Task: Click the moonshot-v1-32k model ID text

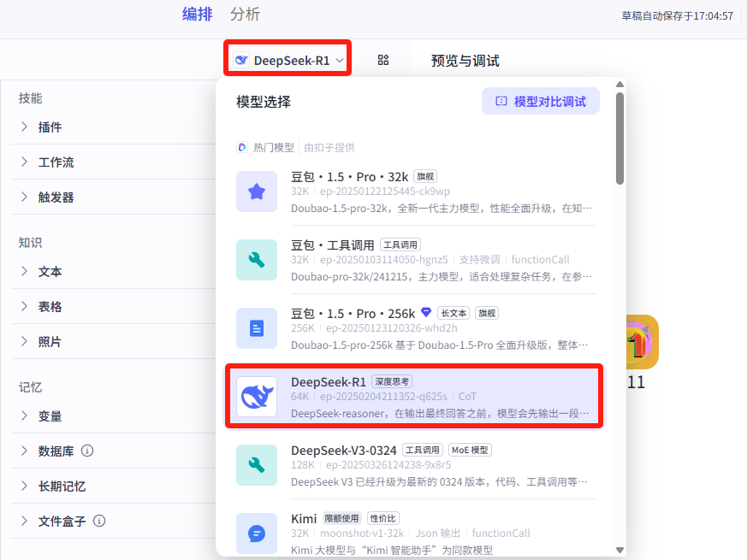Action: tap(362, 533)
